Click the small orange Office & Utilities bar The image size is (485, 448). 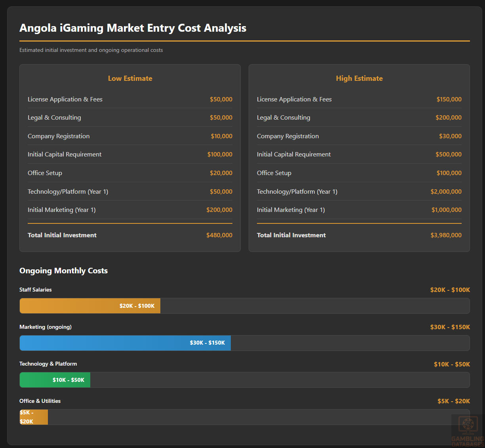tap(34, 417)
